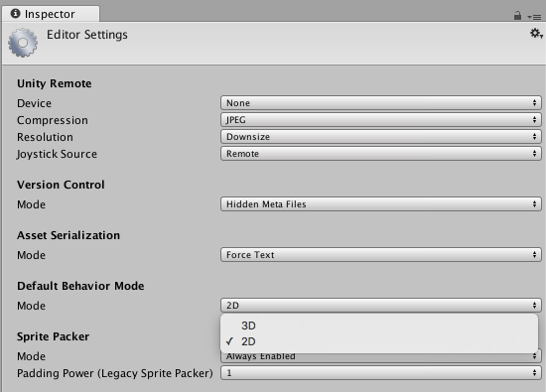This screenshot has width=546, height=392.
Task: Click the Mode label under Default Behavior Mode
Action: pos(31,306)
